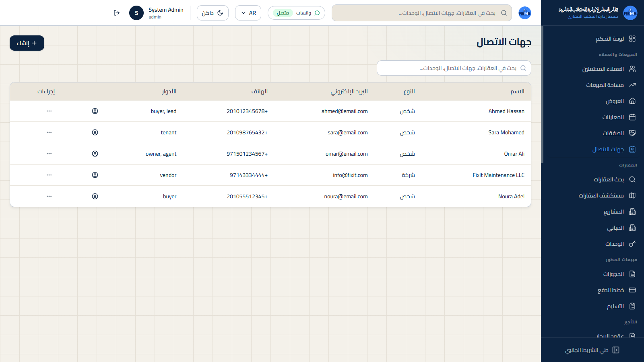
Task: Open actions menu for Ahmed Hassan
Action: point(49,111)
